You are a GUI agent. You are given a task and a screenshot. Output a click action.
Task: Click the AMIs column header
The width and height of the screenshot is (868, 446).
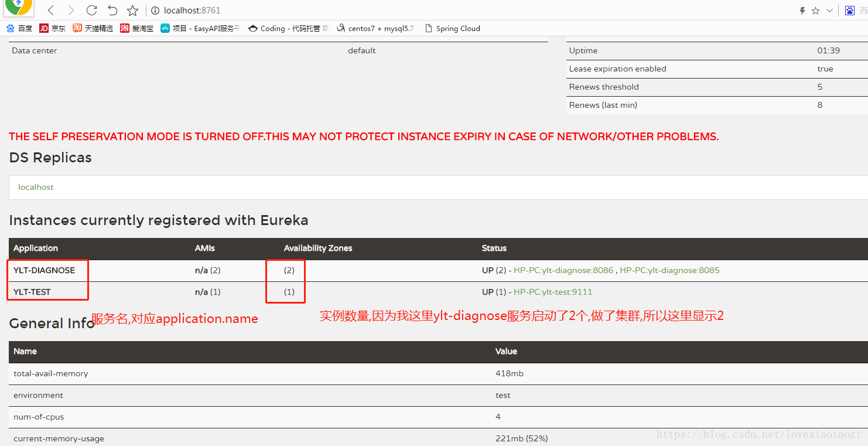(x=205, y=248)
